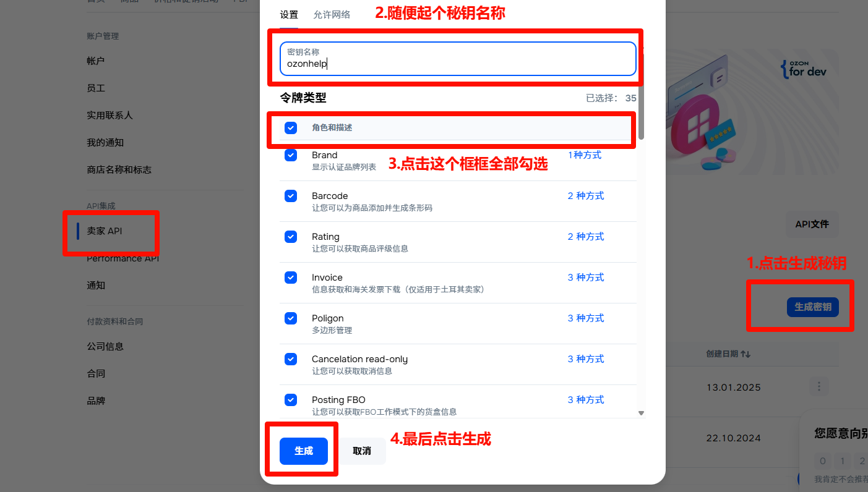Viewport: 868px width, 492px height.
Task: Click the Ozon for dev logo
Action: [x=804, y=69]
